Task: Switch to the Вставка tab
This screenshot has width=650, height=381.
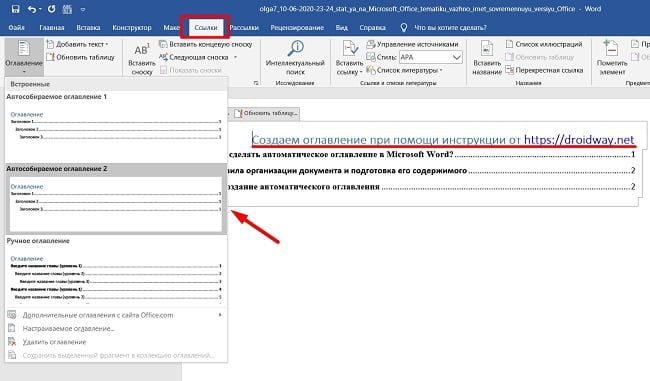Action: click(x=88, y=28)
